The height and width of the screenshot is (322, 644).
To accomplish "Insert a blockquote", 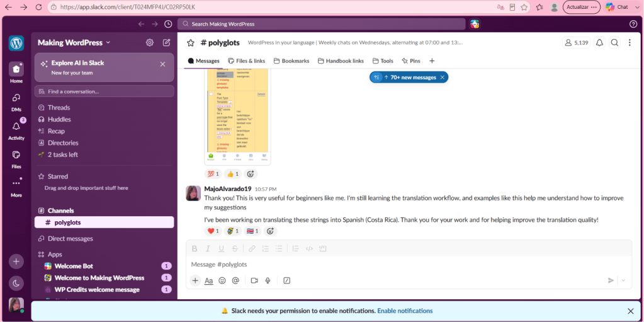I will [x=296, y=248].
